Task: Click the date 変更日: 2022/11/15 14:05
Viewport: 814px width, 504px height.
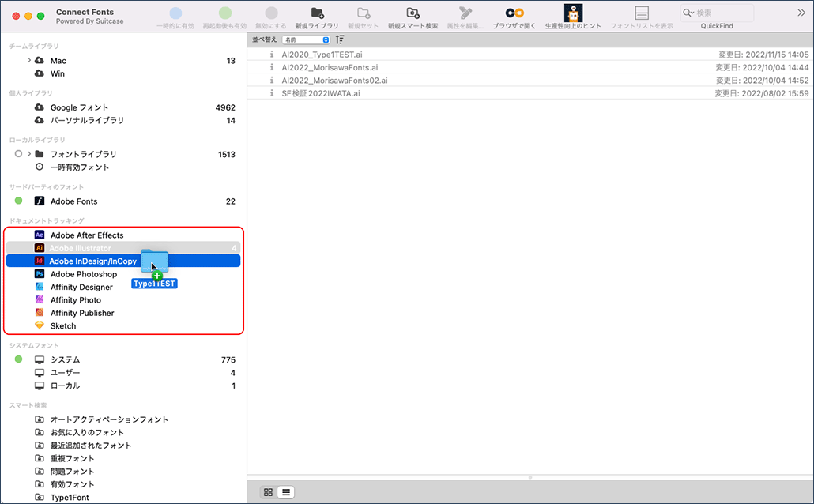Action: point(763,55)
